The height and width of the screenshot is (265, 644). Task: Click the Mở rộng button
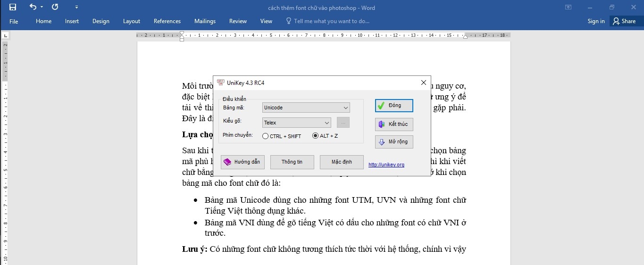click(394, 142)
